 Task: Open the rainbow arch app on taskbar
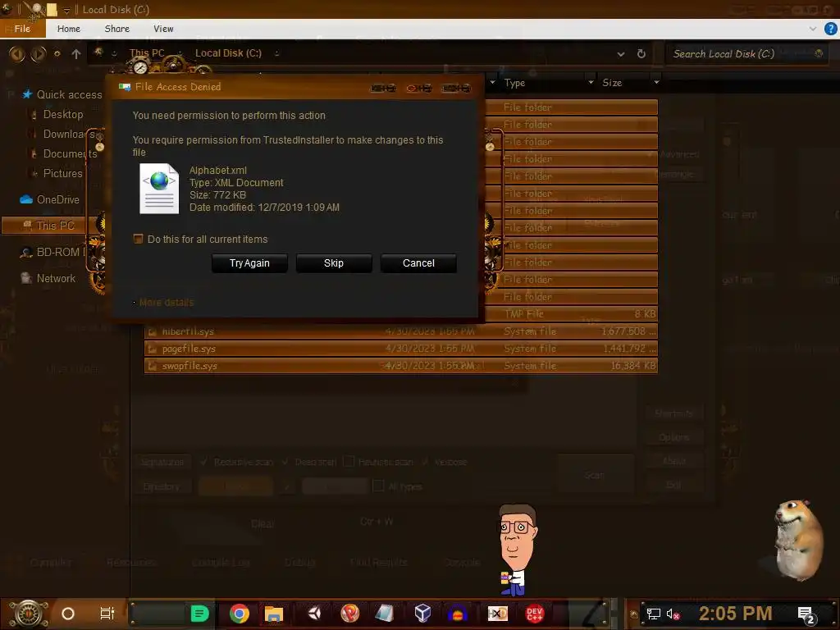coord(458,614)
